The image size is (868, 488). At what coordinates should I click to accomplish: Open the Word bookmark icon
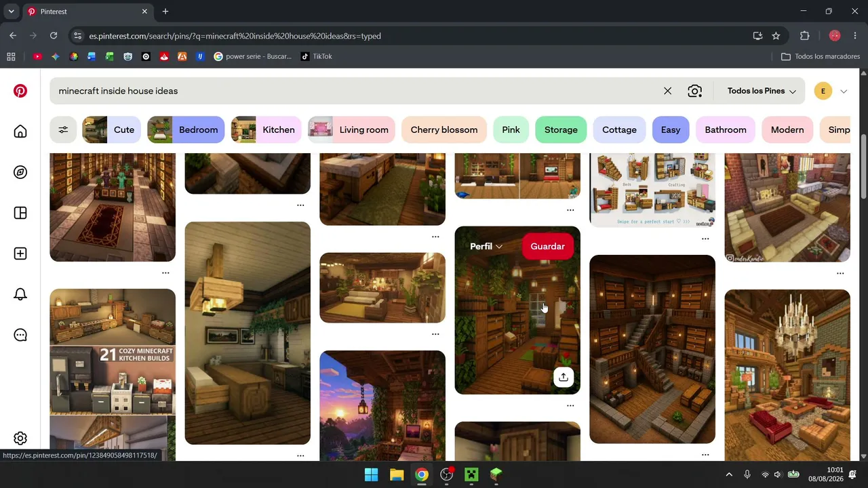pyautogui.click(x=92, y=56)
